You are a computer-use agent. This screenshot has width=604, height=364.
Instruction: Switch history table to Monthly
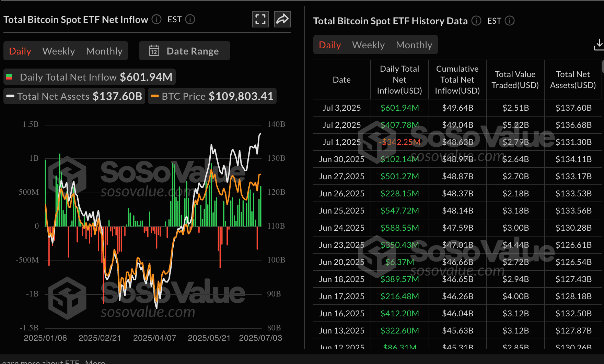[414, 45]
